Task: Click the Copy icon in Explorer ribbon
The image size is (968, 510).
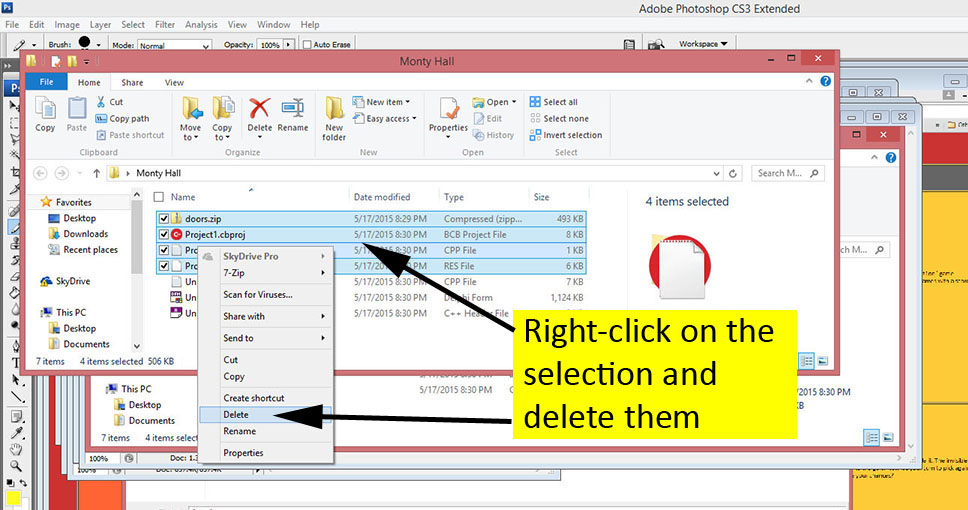Action: point(45,114)
